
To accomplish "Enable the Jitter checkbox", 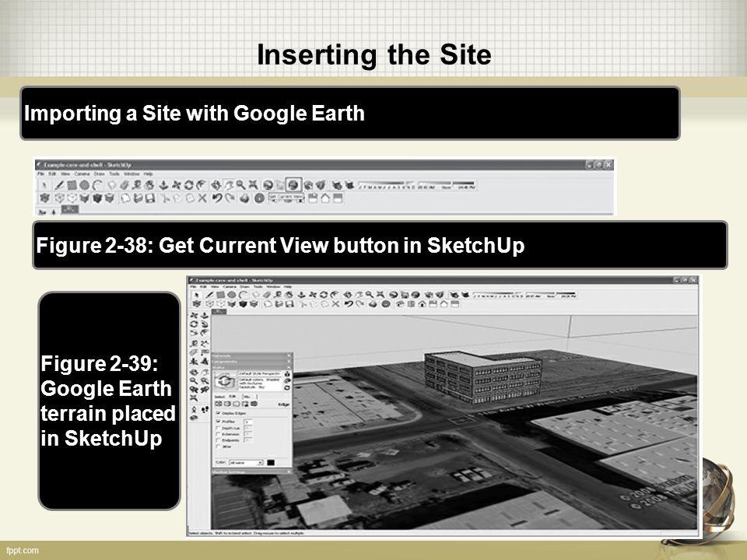I will point(218,446).
